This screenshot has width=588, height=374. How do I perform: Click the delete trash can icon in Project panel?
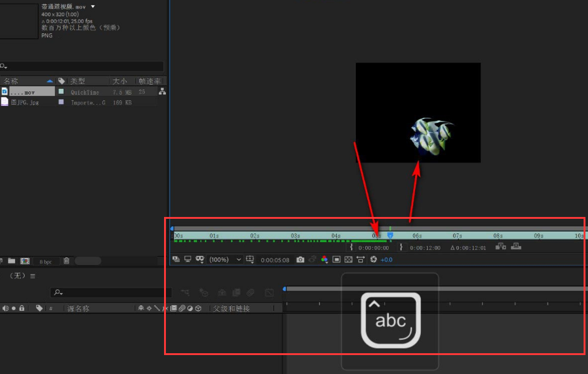[66, 260]
